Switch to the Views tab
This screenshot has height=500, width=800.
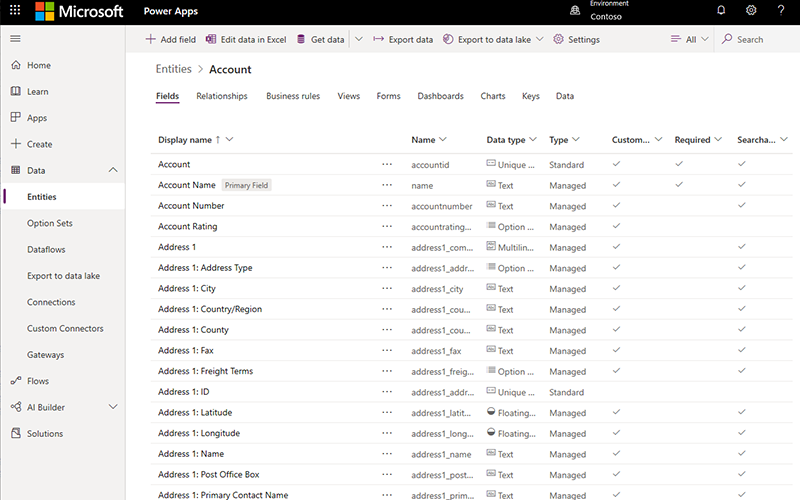348,96
